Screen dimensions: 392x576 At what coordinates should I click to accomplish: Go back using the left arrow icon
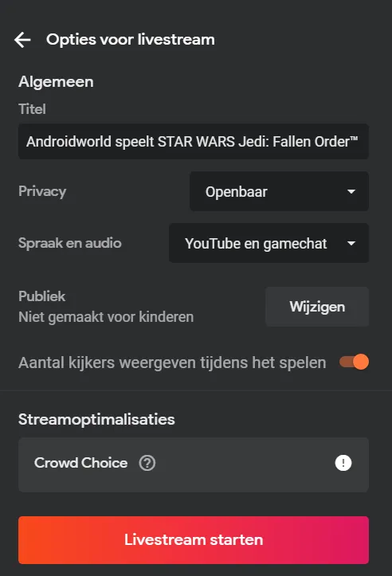pos(22,40)
